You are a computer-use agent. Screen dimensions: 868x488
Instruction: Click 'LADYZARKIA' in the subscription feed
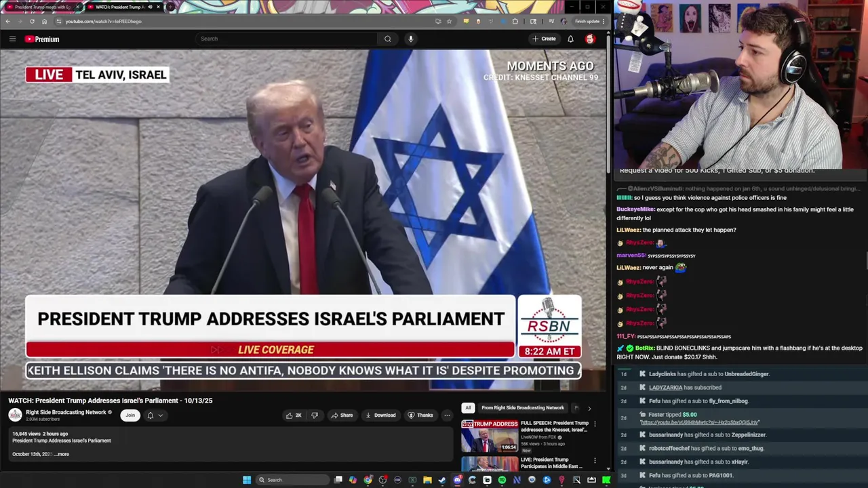[665, 387]
